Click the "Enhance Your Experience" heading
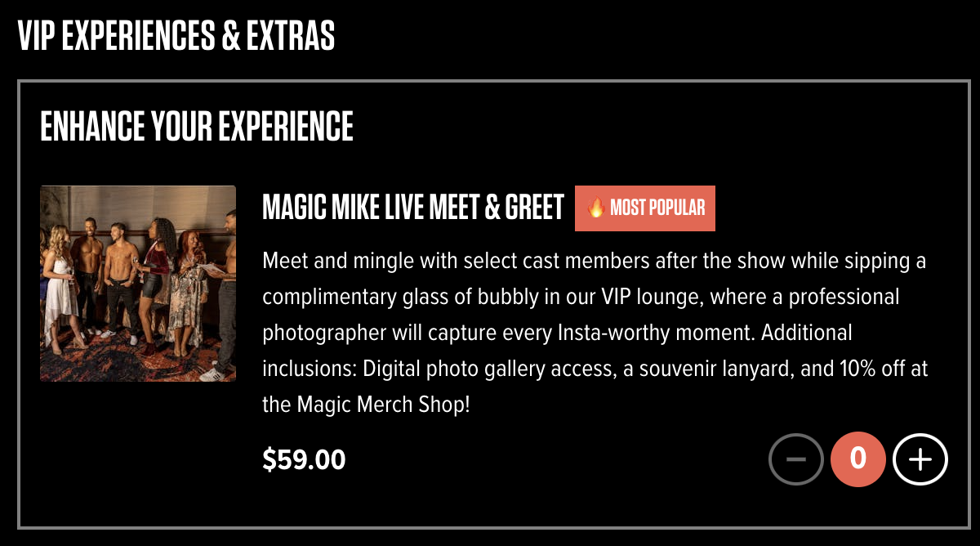 coord(197,127)
